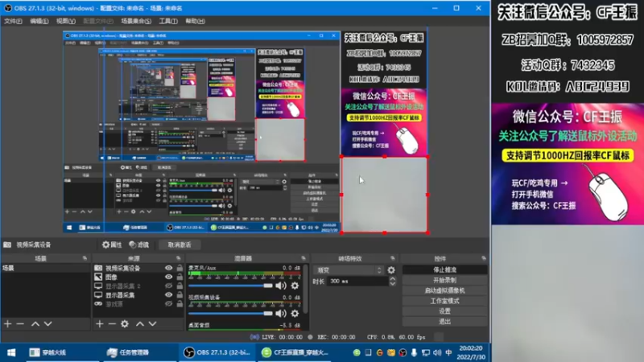This screenshot has width=644, height=362.
Task: Undock the 转场特效 panel via float icon
Action: point(393,258)
